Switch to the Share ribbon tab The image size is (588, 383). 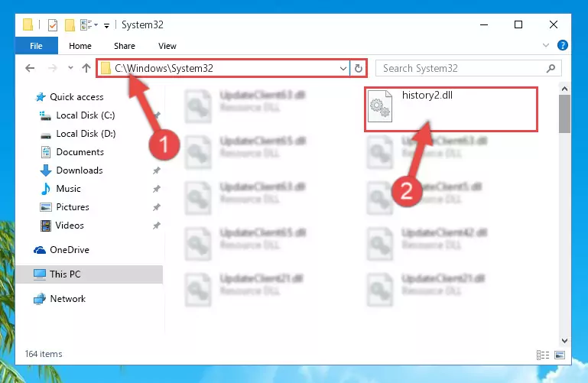125,46
